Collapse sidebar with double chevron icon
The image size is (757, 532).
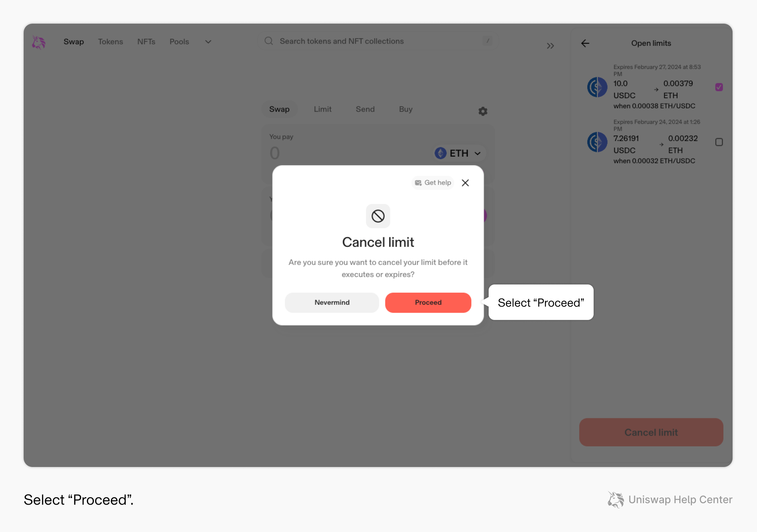pyautogui.click(x=550, y=46)
